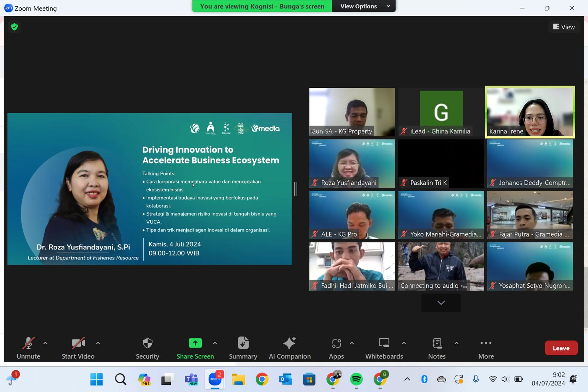Open Outlook from taskbar
The height and width of the screenshot is (392, 588).
(286, 379)
